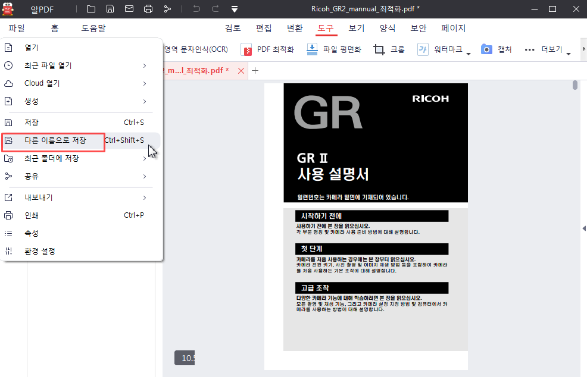The image size is (587, 392).
Task: Click the share icon in title bar
Action: click(x=167, y=9)
